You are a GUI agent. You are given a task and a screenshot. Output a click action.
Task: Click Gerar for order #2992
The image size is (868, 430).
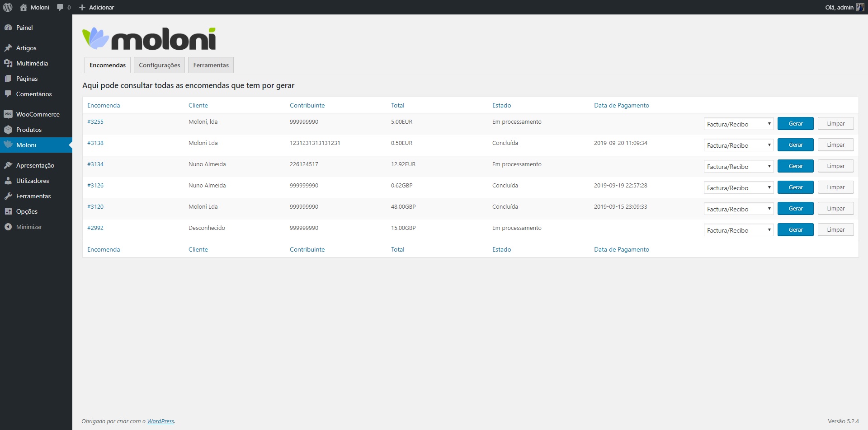tap(796, 230)
